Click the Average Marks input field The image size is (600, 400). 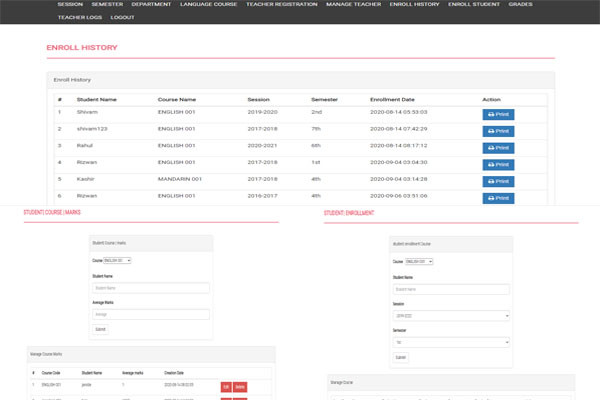(x=150, y=314)
